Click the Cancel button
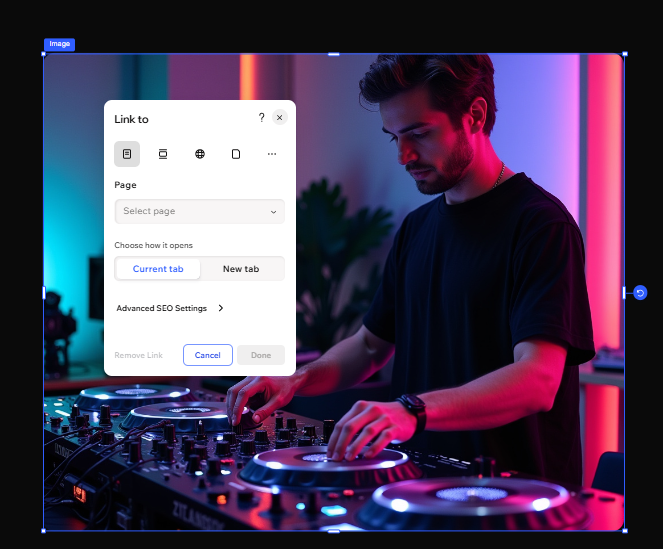Screen dimensions: 663x549 [x=208, y=355]
